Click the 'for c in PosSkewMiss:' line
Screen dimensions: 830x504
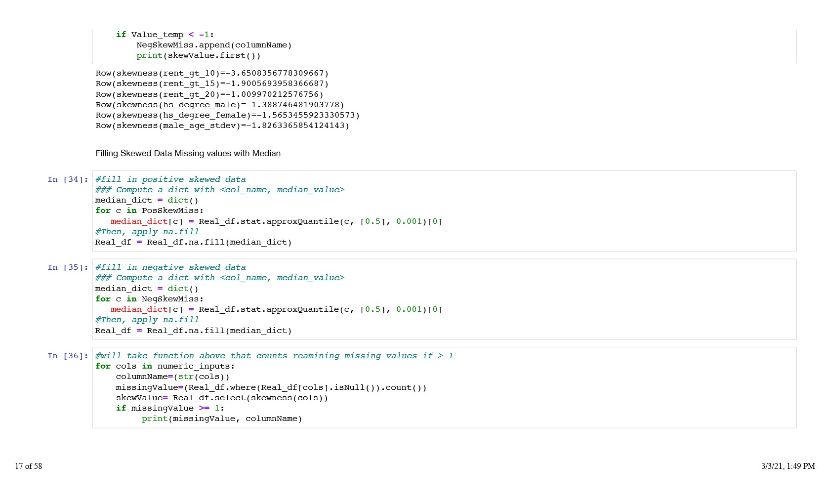149,210
